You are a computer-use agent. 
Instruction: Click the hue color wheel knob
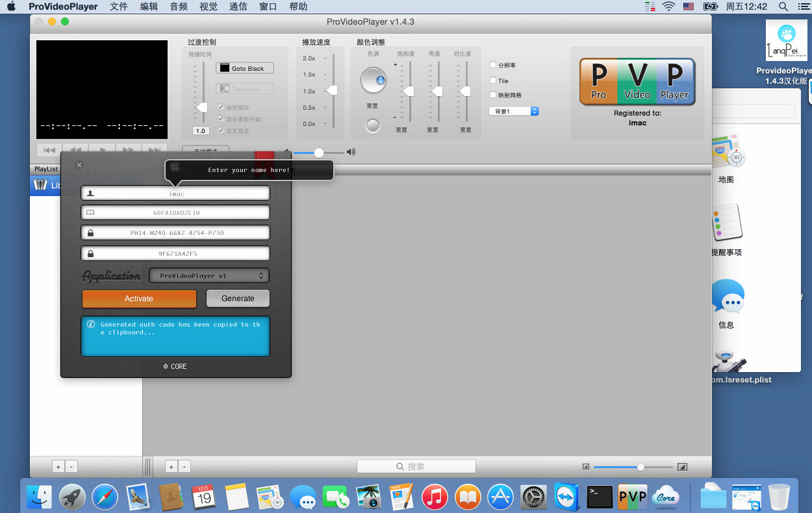[374, 81]
